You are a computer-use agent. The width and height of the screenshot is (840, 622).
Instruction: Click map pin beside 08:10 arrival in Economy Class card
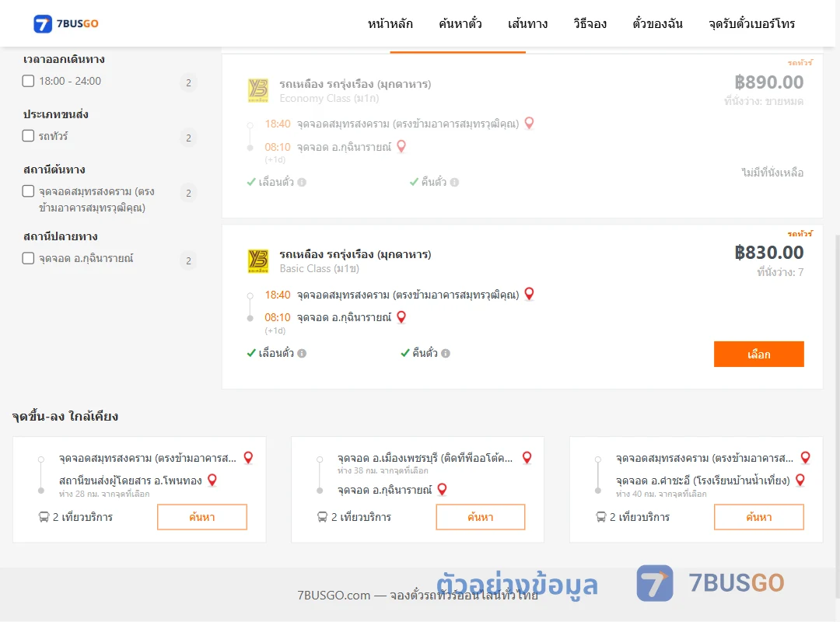pyautogui.click(x=401, y=146)
